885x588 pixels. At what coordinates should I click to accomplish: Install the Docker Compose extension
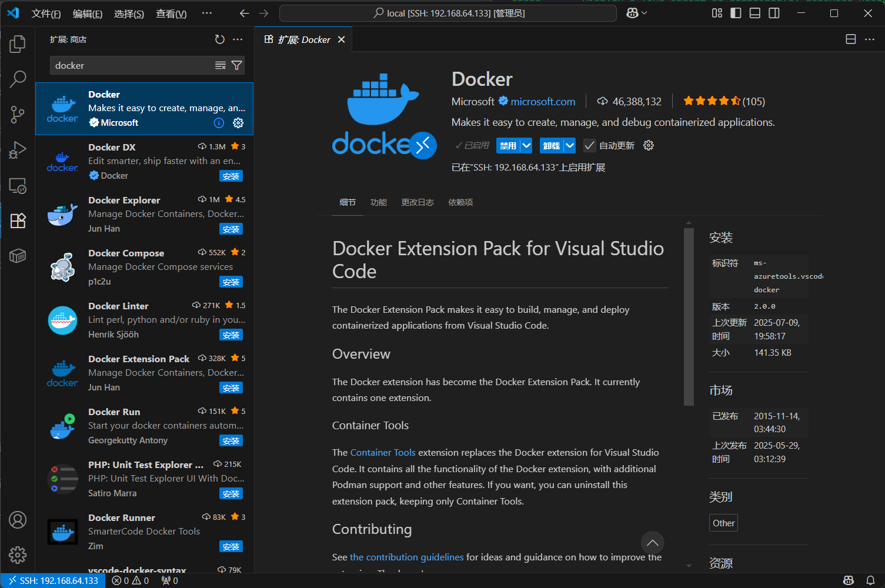pyautogui.click(x=231, y=282)
